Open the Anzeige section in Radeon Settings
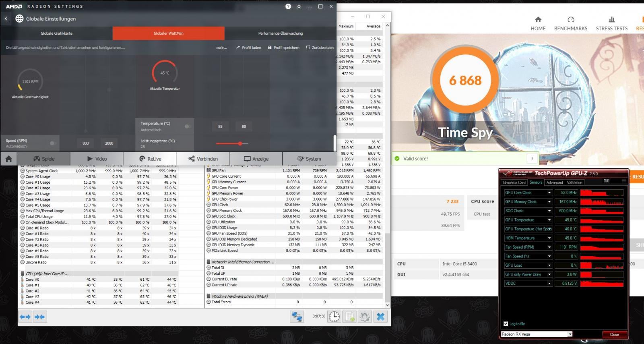Image resolution: width=644 pixels, height=344 pixels. coord(256,159)
